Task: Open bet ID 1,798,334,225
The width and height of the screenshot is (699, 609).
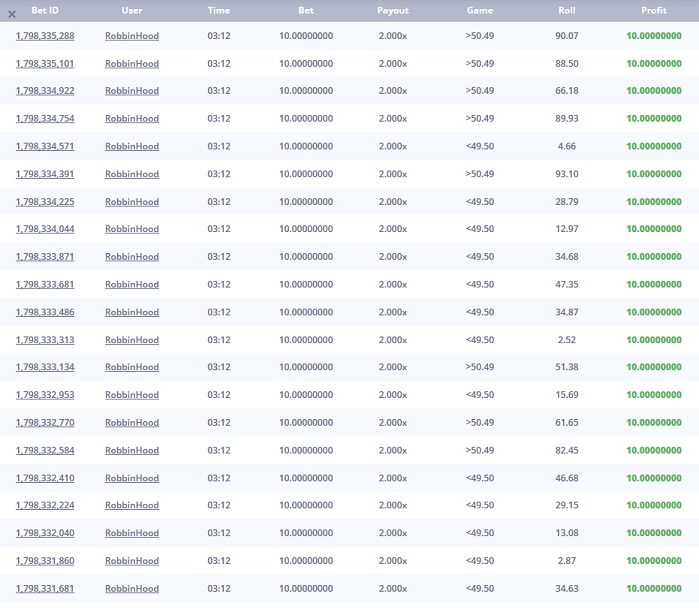Action: (x=45, y=202)
